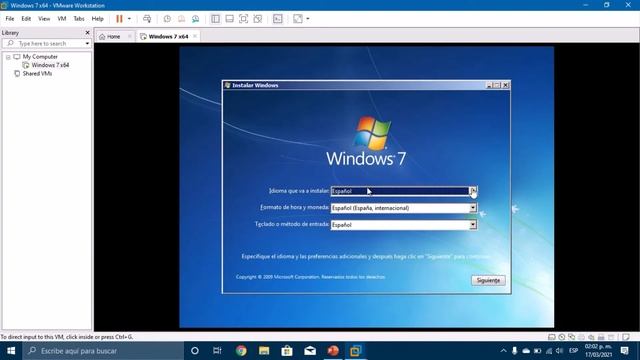The height and width of the screenshot is (360, 640).
Task: Open the stretch guest dropdown arrow
Action: point(308,19)
